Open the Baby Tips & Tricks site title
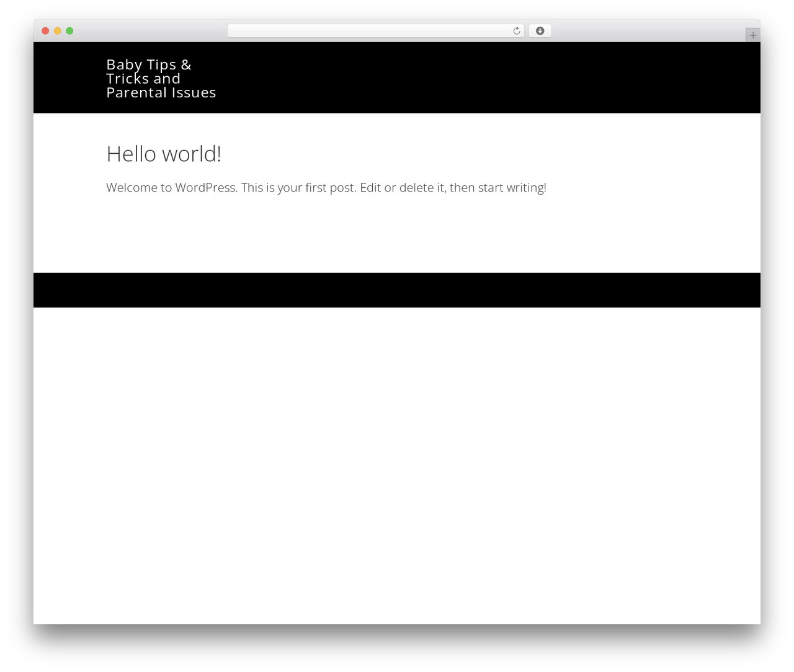The height and width of the screenshot is (672, 794). click(161, 79)
